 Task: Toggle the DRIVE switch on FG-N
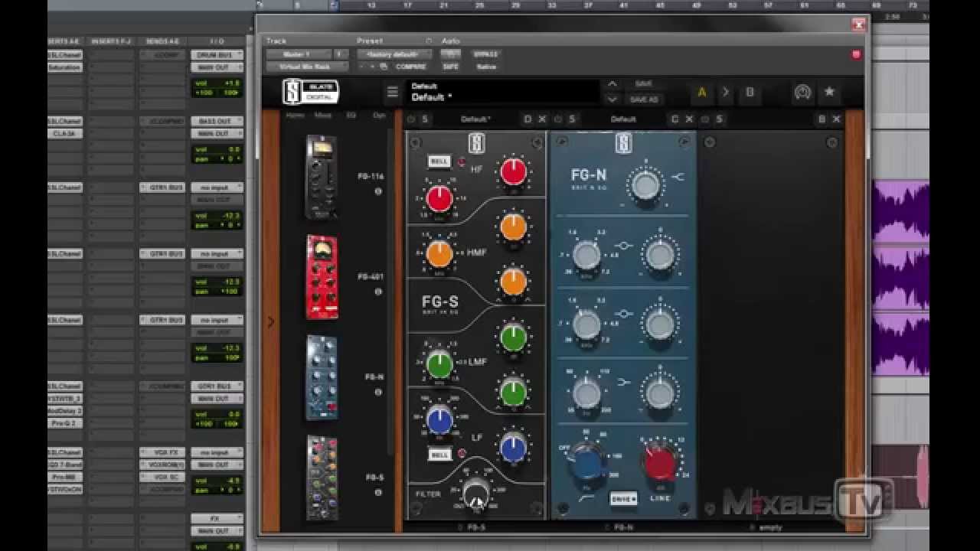click(623, 498)
